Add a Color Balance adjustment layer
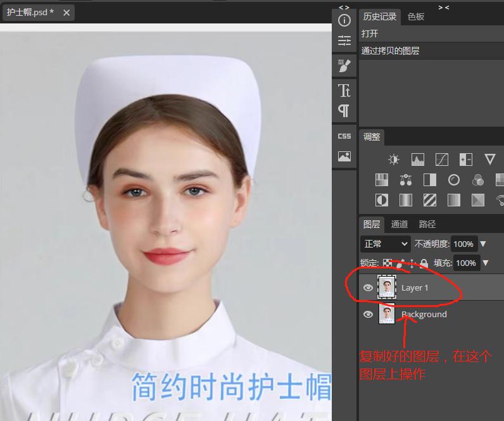504x421 pixels. pyautogui.click(x=406, y=180)
